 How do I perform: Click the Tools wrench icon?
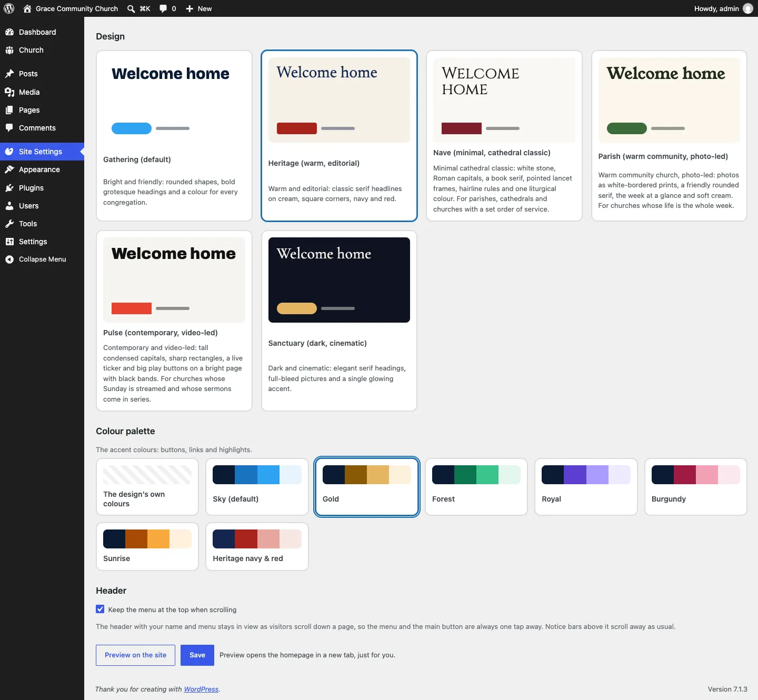9,224
